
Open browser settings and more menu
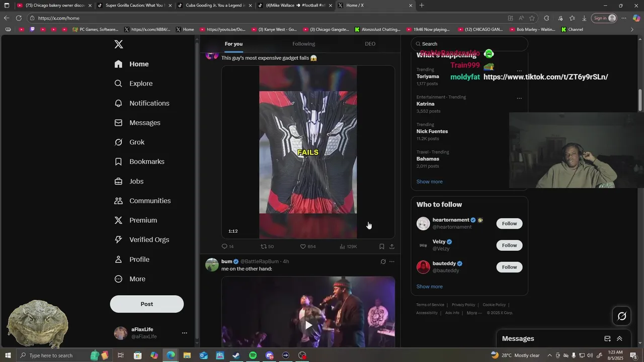click(624, 18)
